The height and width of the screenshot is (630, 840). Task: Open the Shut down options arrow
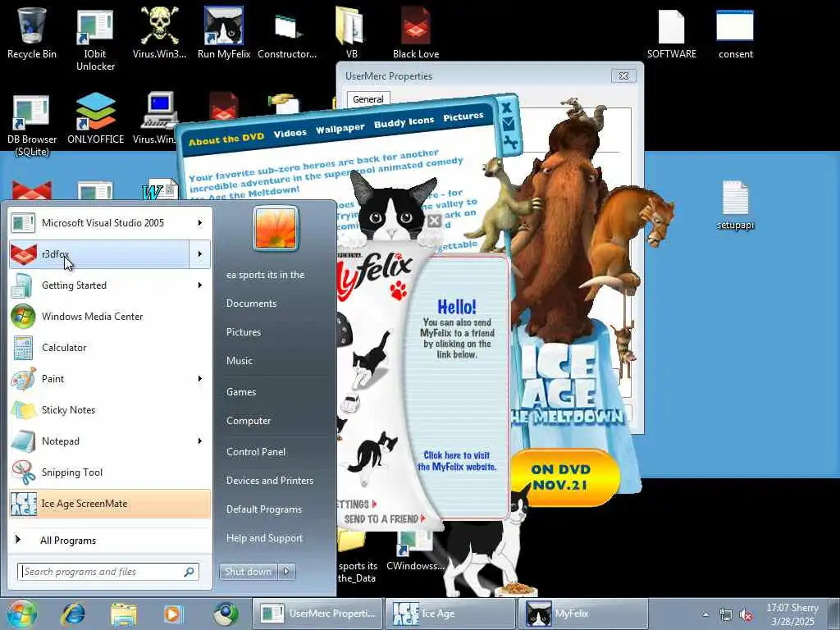click(286, 571)
